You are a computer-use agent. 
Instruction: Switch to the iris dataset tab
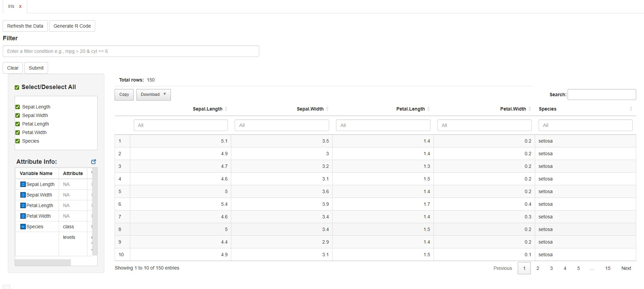(11, 6)
